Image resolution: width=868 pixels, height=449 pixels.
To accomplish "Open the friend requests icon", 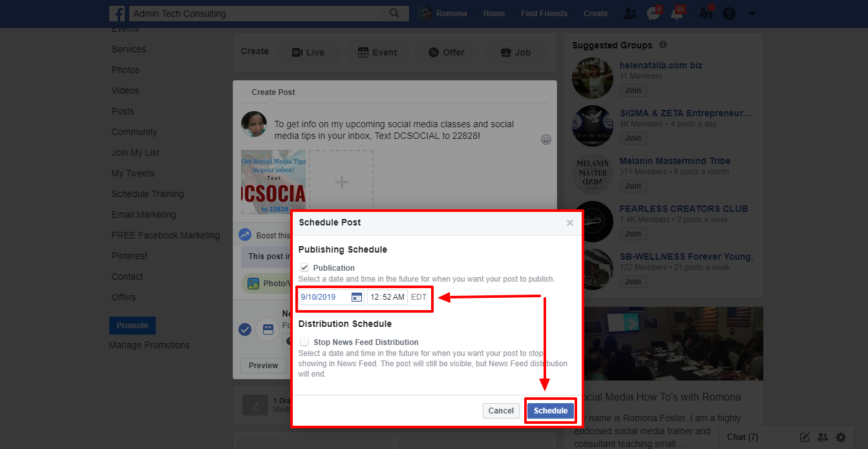I will [630, 14].
